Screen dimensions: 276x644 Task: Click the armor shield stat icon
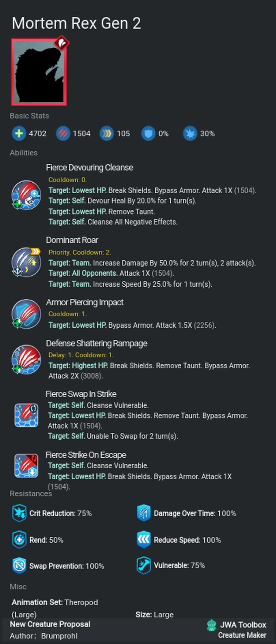coord(148,134)
